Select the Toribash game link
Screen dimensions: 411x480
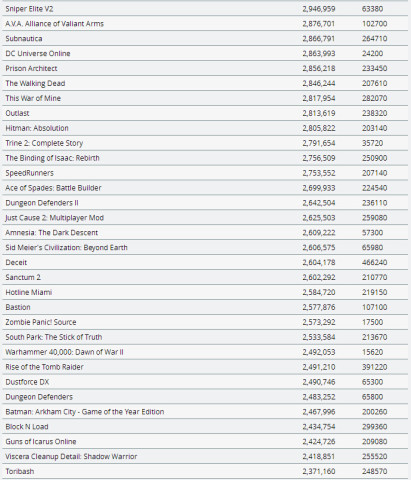coord(20,471)
